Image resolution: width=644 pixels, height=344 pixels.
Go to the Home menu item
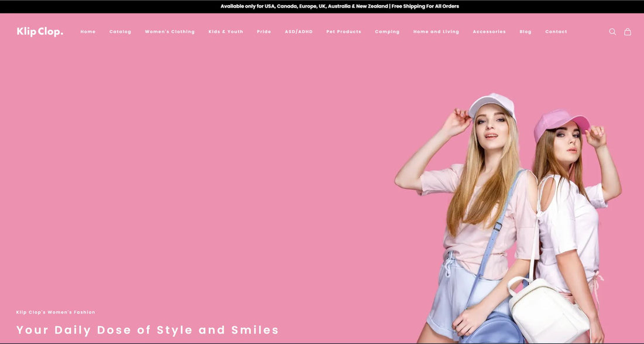(x=88, y=32)
